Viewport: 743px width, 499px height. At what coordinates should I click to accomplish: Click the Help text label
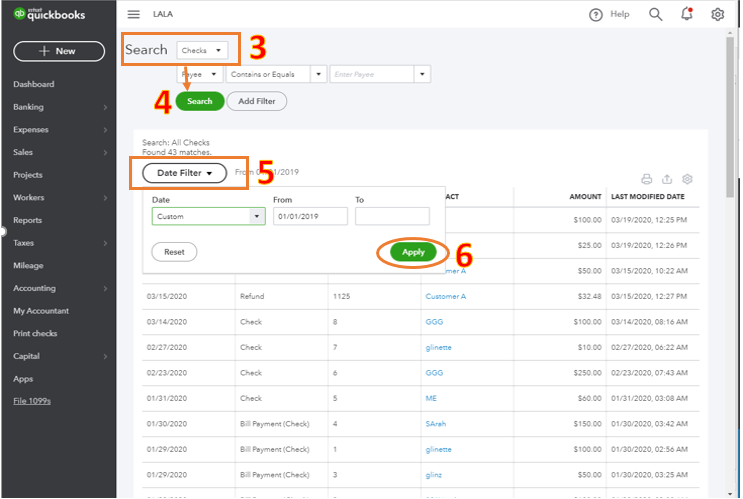click(619, 14)
